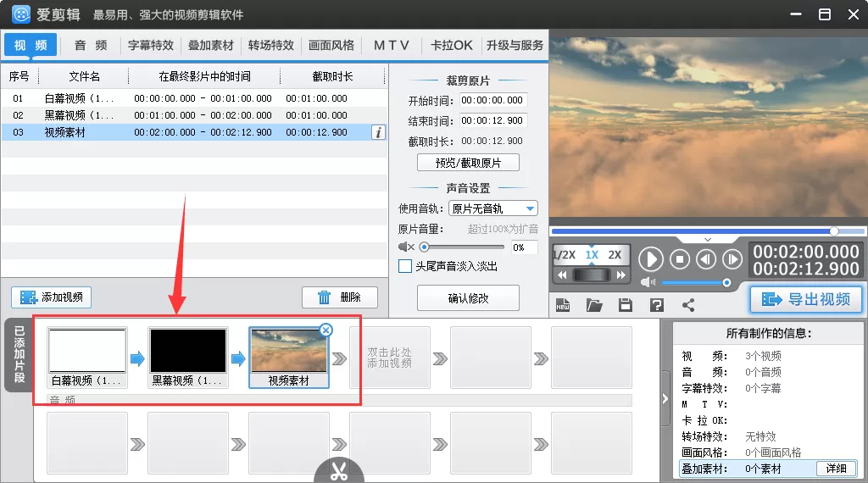
Task: Click the 在最终影片中的时间 column header
Action: pyautogui.click(x=204, y=76)
